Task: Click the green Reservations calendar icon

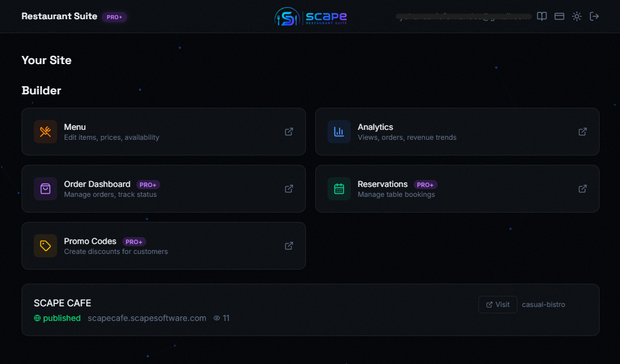Action: [x=339, y=189]
